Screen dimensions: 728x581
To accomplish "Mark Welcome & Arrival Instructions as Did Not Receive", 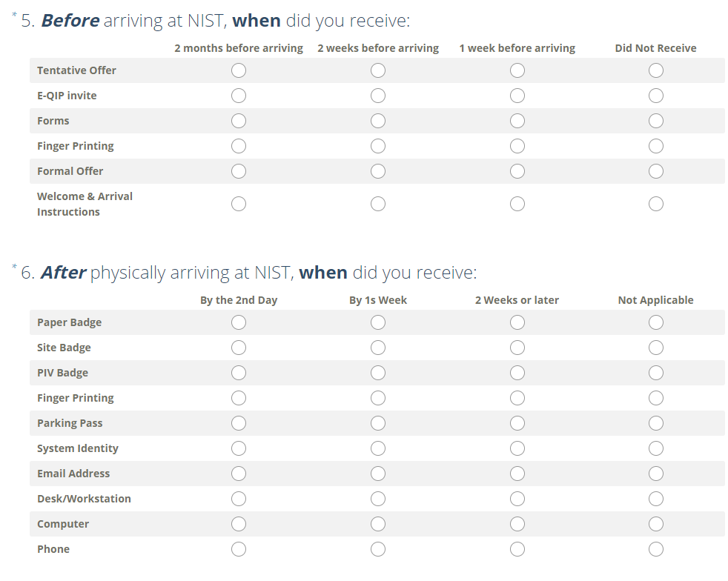I will (656, 204).
